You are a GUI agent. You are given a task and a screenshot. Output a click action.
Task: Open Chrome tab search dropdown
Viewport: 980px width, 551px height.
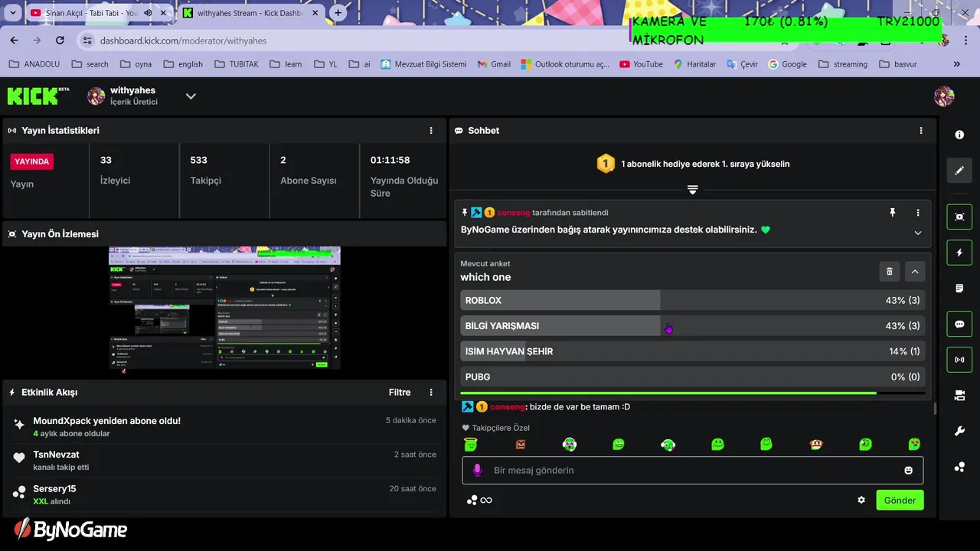coord(12,13)
